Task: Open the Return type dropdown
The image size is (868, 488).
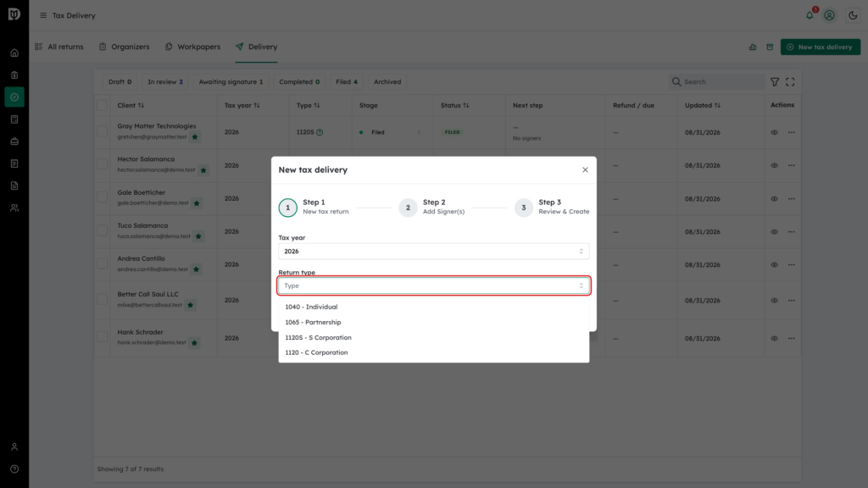Action: (433, 286)
